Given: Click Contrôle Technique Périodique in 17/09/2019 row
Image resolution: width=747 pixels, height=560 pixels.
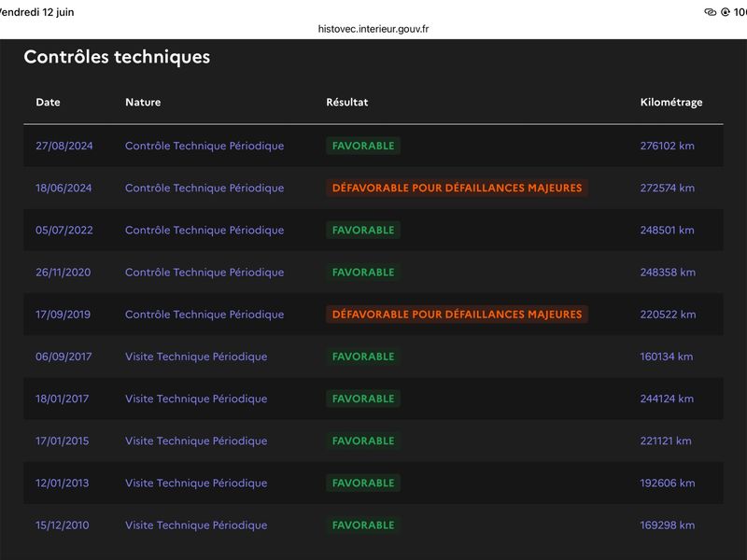Looking at the screenshot, I should tap(204, 315).
